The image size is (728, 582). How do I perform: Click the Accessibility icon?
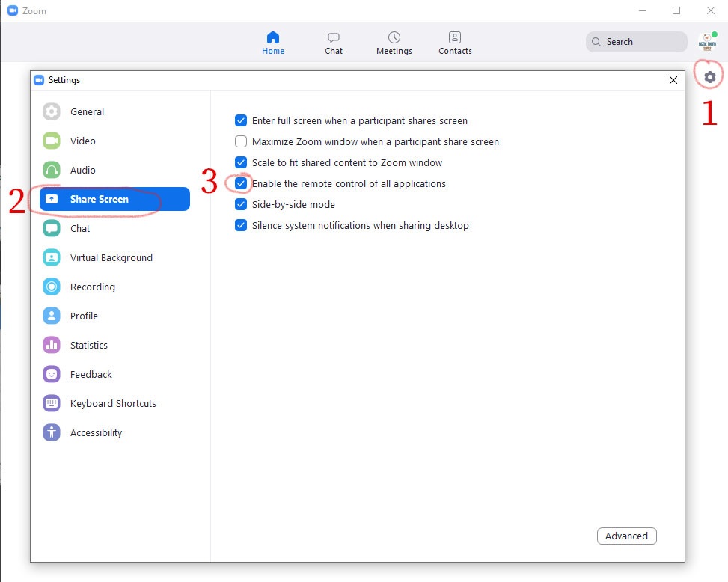tap(52, 433)
